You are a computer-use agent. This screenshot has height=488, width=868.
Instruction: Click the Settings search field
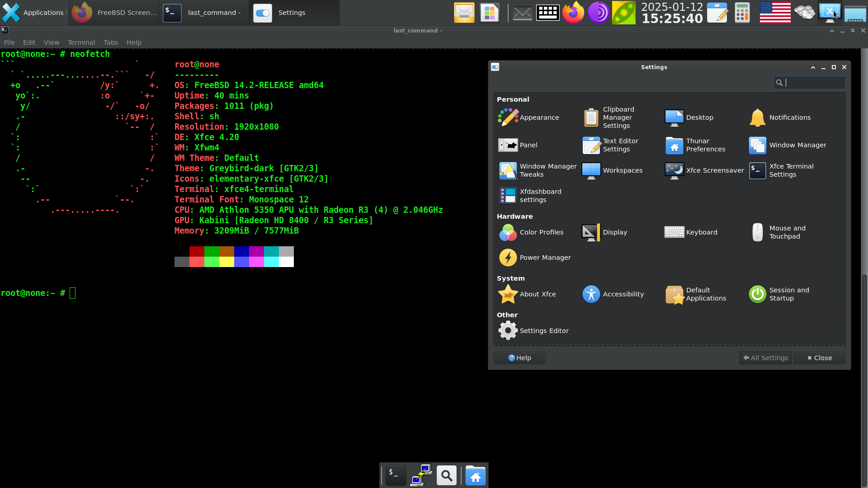(809, 83)
